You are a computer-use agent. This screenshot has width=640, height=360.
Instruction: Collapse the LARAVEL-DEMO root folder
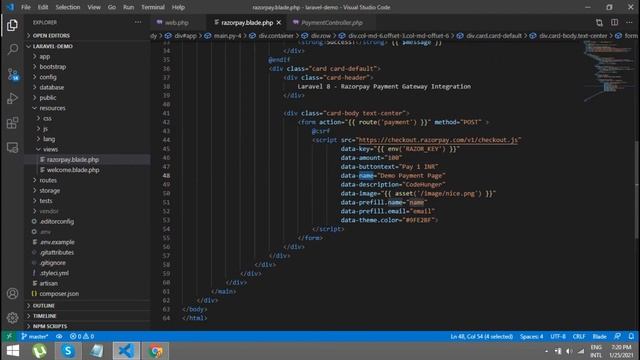[x=52, y=46]
